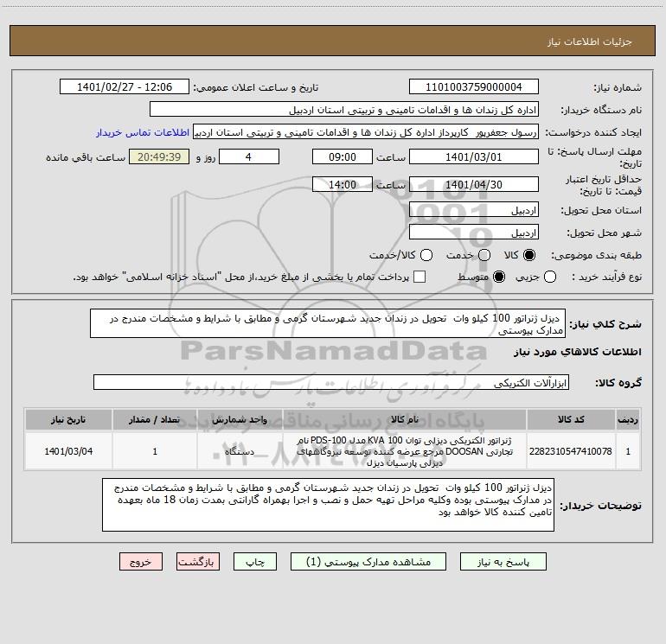Click the days remaining field showing 4
Image resolution: width=666 pixels, height=644 pixels.
click(x=249, y=156)
